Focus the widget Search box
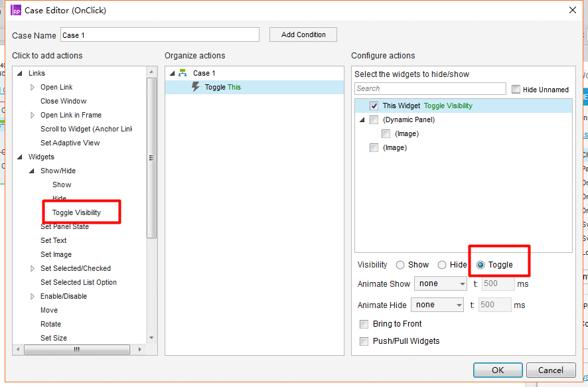Image resolution: width=588 pixels, height=387 pixels. point(430,88)
